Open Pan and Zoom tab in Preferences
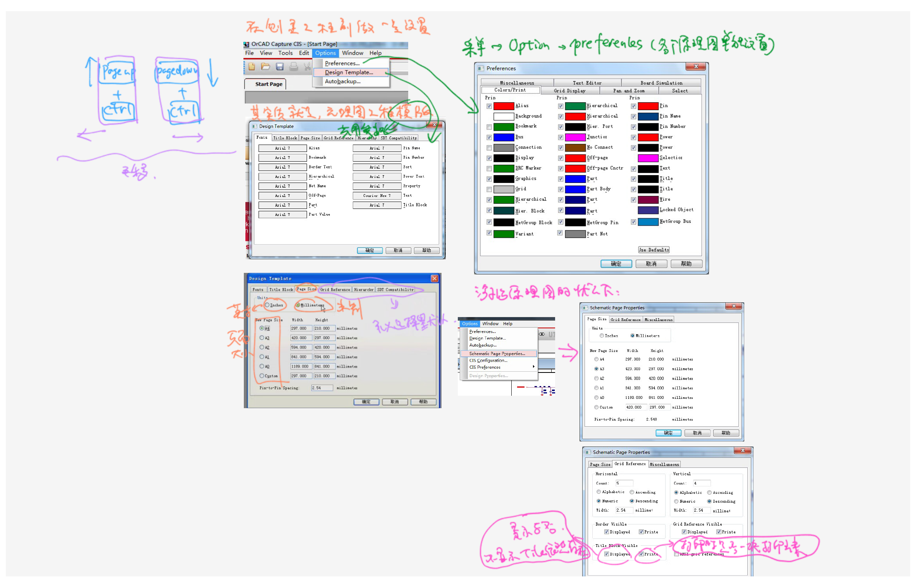Viewport: 916px width, 588px height. pyautogui.click(x=629, y=91)
